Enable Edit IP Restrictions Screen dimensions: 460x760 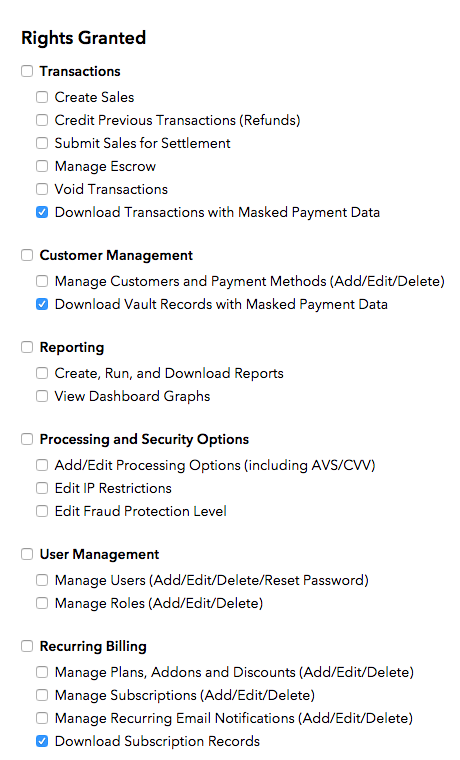(x=42, y=488)
